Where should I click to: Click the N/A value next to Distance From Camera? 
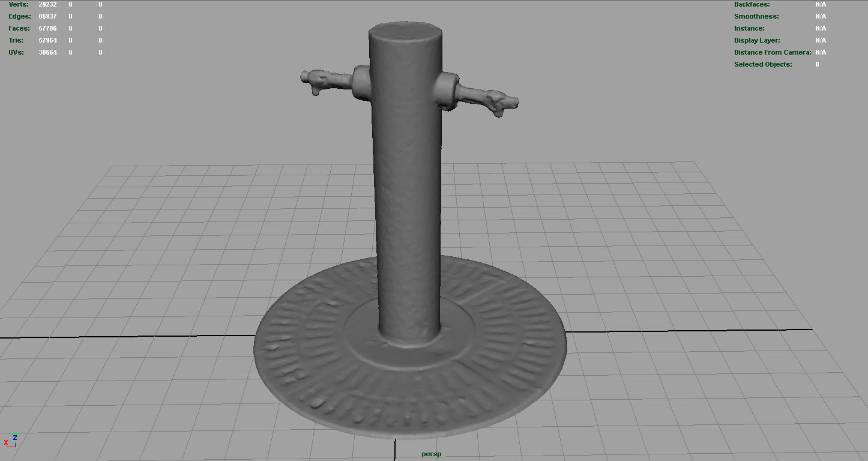[x=821, y=52]
